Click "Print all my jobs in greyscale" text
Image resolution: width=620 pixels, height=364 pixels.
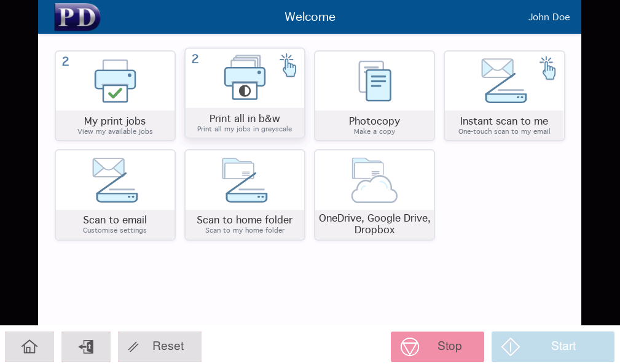click(245, 129)
